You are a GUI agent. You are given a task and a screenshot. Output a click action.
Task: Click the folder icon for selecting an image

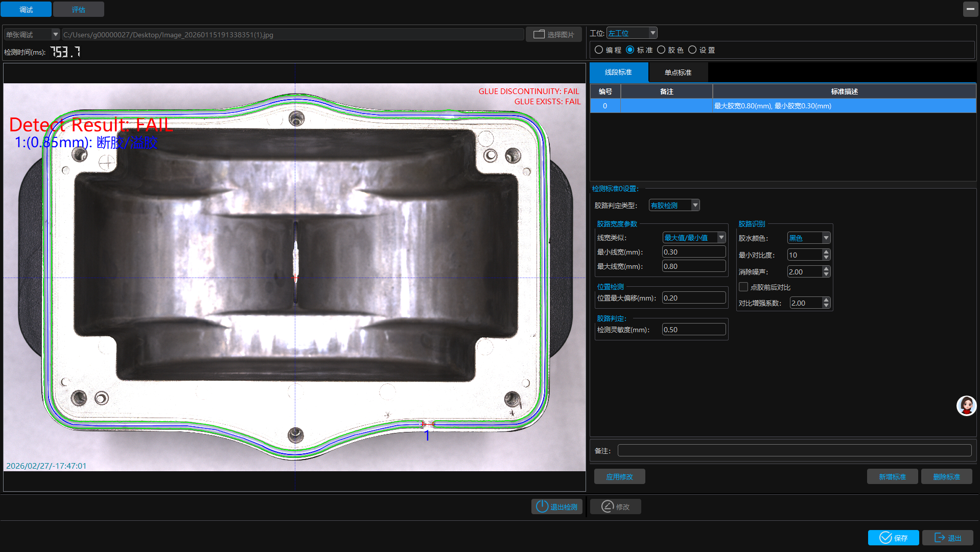point(539,34)
